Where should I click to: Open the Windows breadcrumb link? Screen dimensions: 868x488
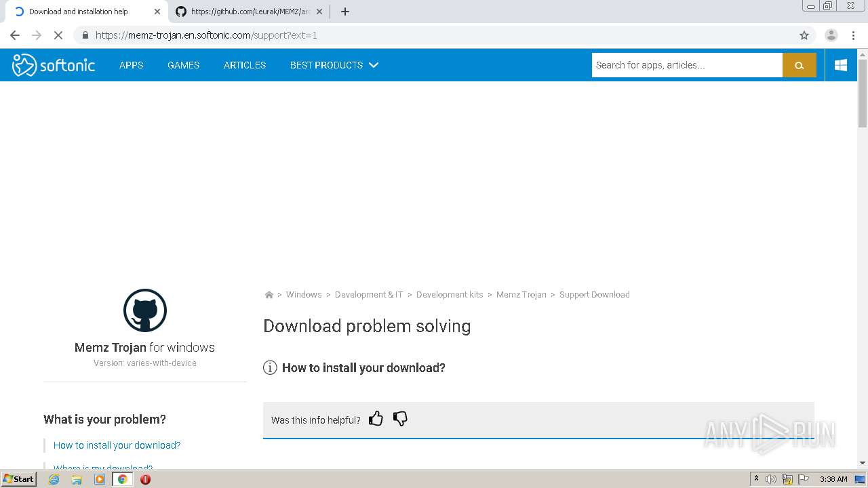coord(304,295)
